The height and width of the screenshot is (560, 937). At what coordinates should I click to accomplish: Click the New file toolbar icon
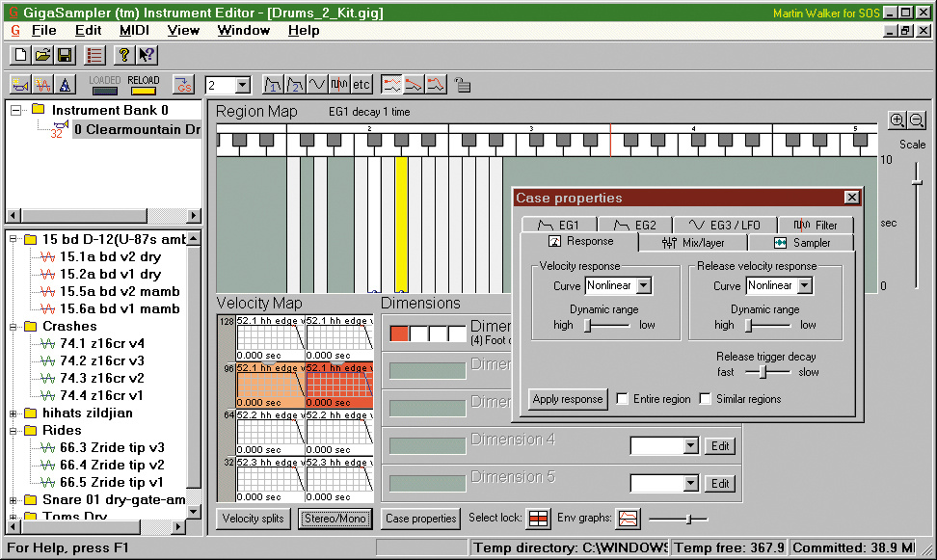coord(20,56)
